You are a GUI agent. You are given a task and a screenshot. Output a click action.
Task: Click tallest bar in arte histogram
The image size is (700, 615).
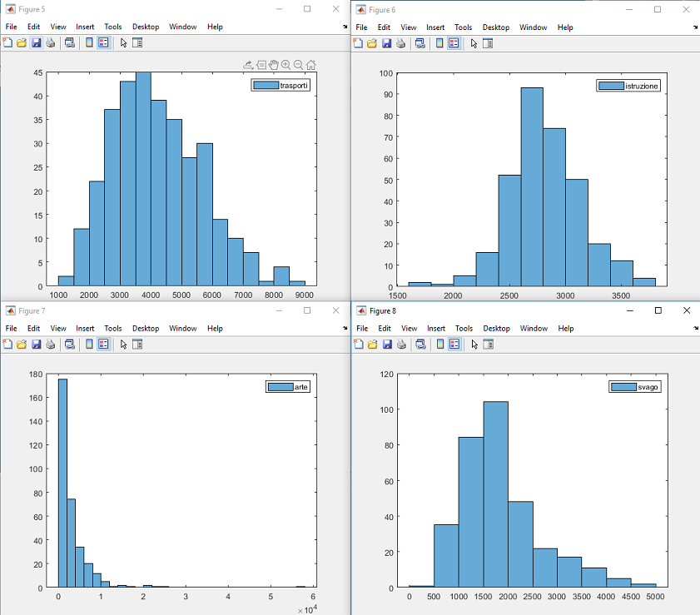pos(62,483)
